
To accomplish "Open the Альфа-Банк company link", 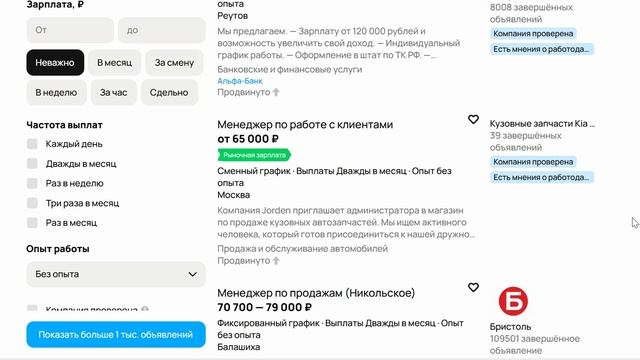I will click(x=240, y=81).
